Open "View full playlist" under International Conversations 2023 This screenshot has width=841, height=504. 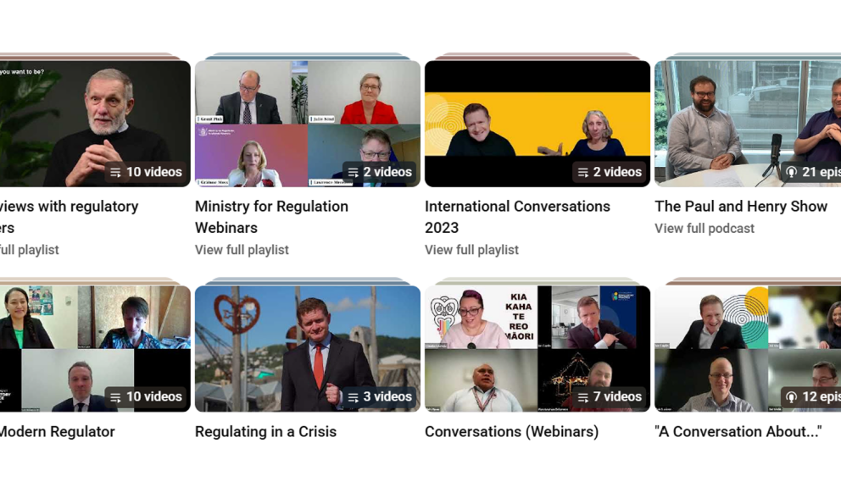tap(471, 250)
